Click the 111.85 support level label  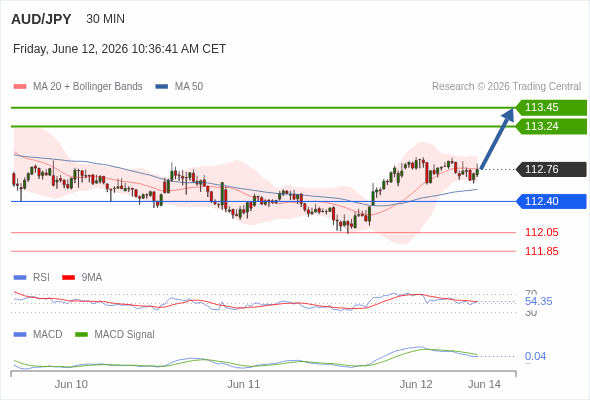click(x=541, y=251)
